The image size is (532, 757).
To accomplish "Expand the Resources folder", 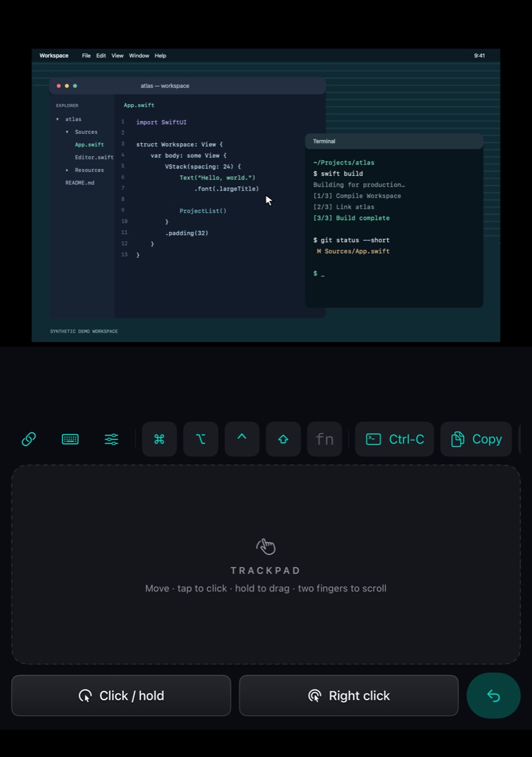I will click(x=67, y=170).
